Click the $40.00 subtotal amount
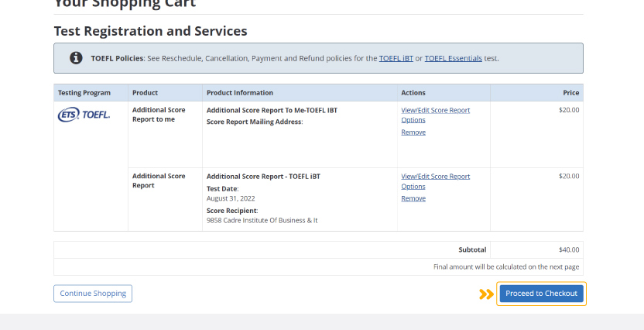Viewport: 644px width, 330px height. (569, 250)
